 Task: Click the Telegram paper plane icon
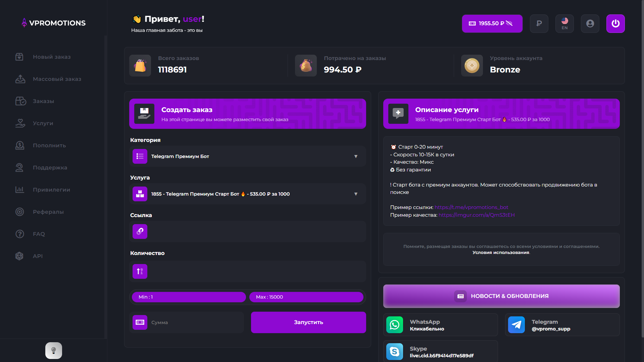(516, 325)
